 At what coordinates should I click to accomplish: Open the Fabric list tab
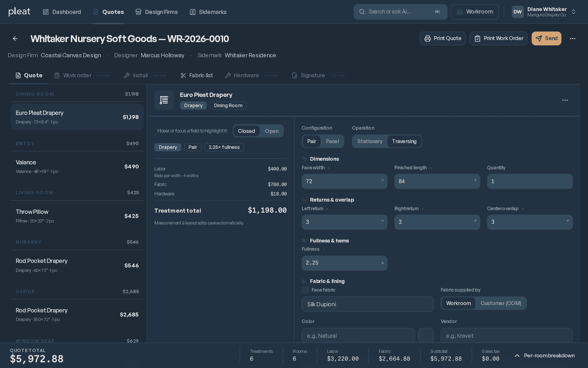pyautogui.click(x=197, y=75)
